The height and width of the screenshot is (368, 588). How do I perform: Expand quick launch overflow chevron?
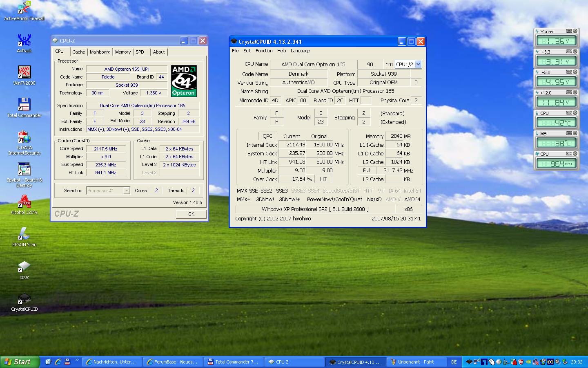pos(77,360)
